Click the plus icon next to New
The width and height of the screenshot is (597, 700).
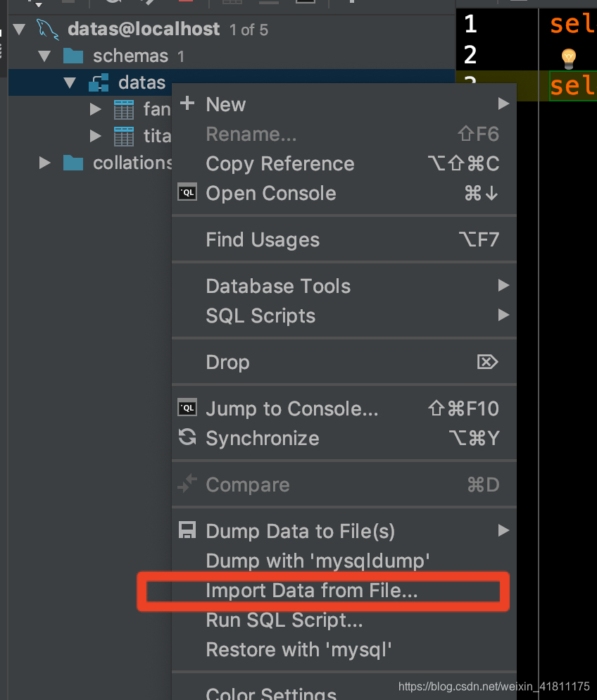pos(187,104)
